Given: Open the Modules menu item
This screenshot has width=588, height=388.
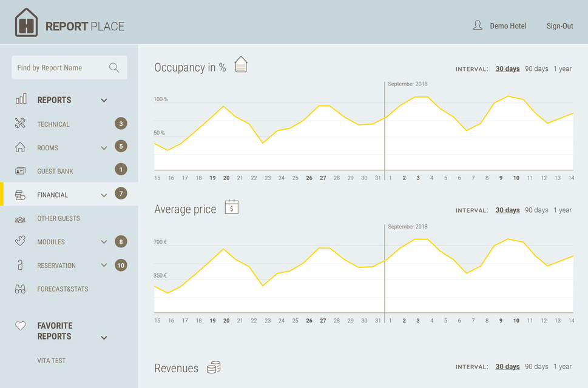Looking at the screenshot, I should (x=51, y=242).
